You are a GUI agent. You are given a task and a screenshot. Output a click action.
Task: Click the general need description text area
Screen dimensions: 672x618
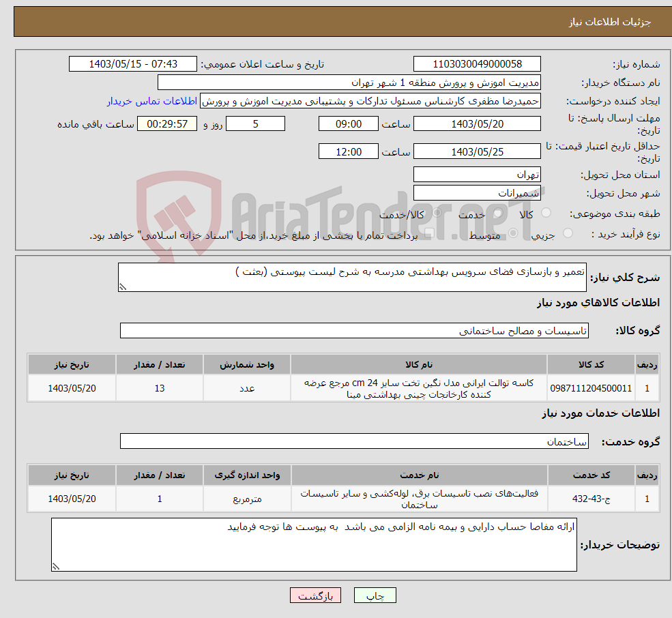pyautogui.click(x=352, y=278)
